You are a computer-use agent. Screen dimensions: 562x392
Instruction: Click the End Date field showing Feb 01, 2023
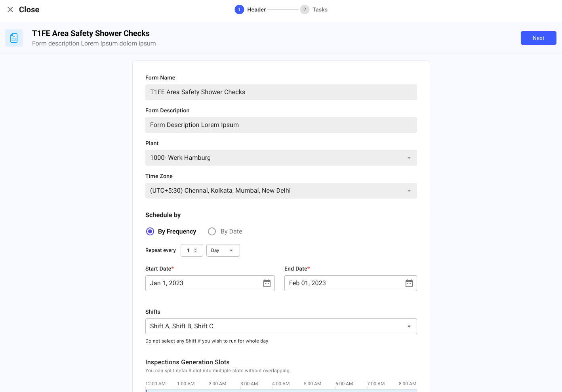pos(343,283)
